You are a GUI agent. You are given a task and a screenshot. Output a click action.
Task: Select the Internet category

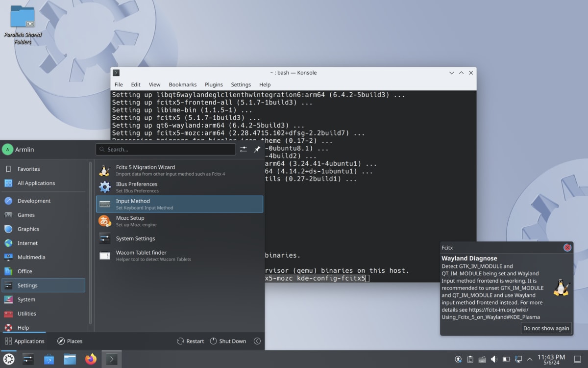click(x=44, y=243)
